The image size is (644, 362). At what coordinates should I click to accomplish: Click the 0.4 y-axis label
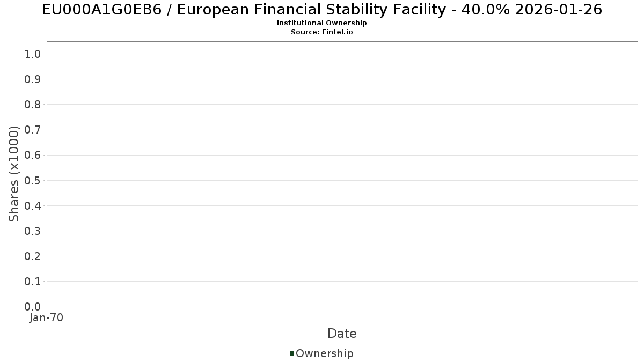(32, 205)
